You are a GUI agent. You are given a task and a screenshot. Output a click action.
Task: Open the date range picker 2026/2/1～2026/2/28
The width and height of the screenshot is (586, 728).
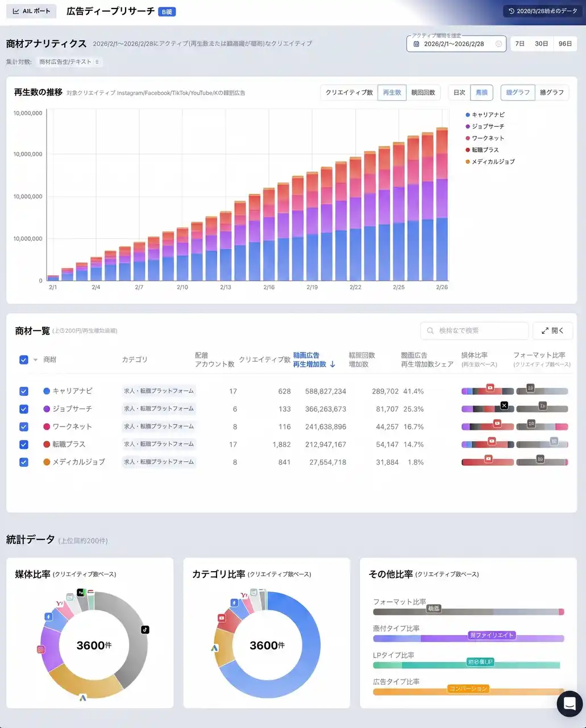[x=456, y=44]
